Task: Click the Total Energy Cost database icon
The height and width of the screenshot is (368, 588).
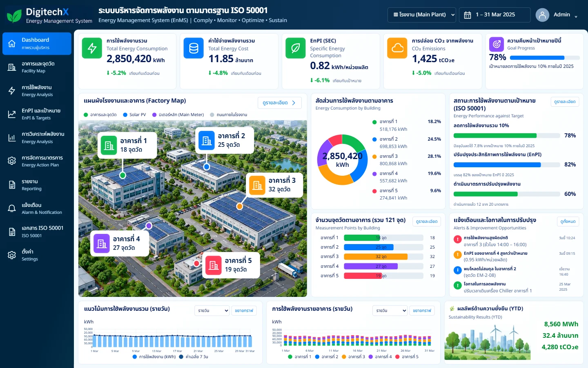Action: click(194, 48)
